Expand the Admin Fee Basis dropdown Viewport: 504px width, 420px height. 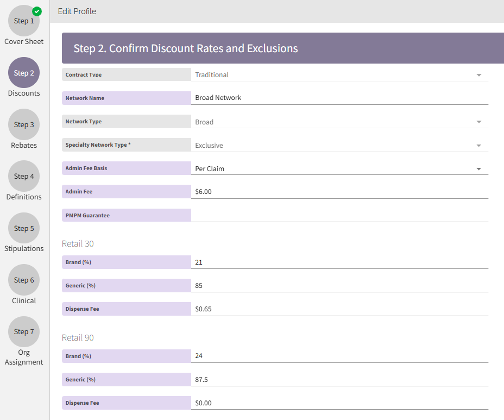click(479, 168)
